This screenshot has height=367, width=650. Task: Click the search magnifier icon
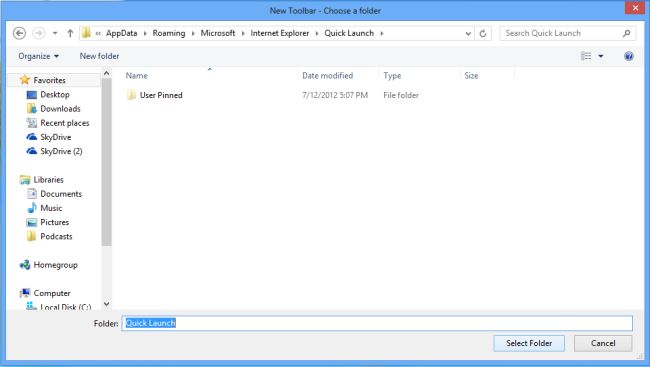click(626, 33)
